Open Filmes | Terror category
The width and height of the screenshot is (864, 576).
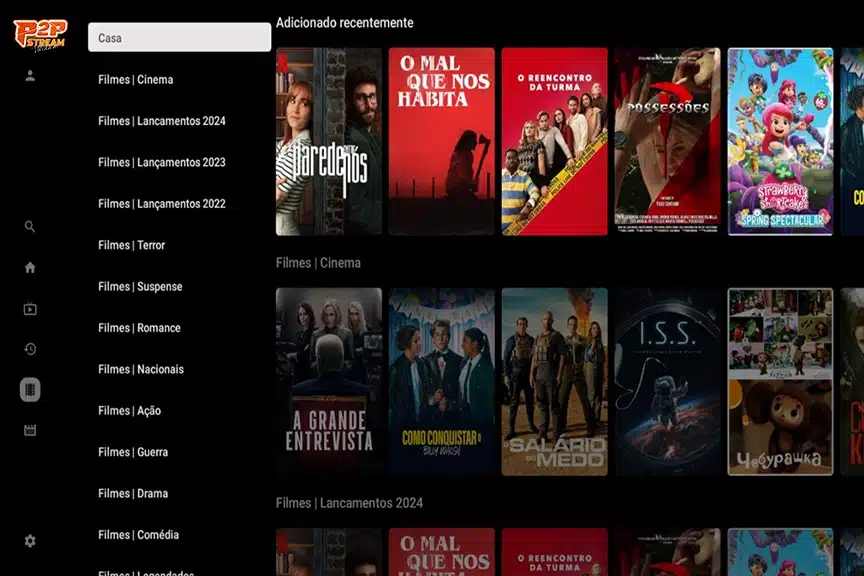click(132, 245)
